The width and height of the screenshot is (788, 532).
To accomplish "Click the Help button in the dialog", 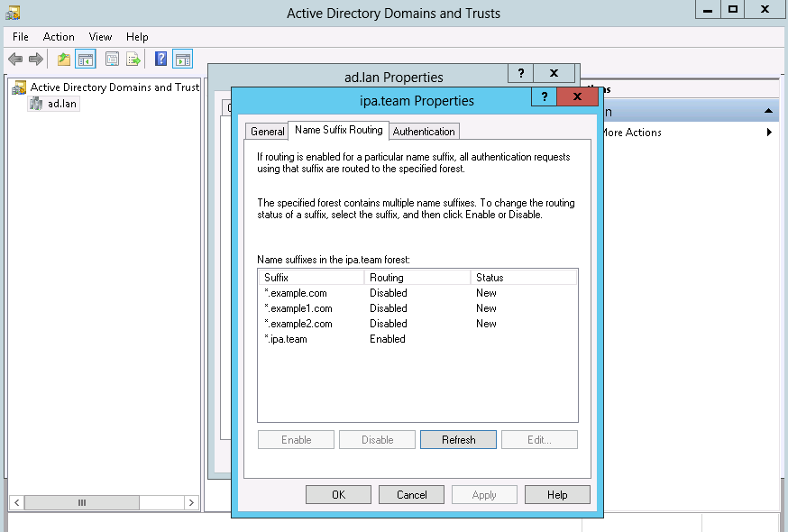I will (x=557, y=494).
